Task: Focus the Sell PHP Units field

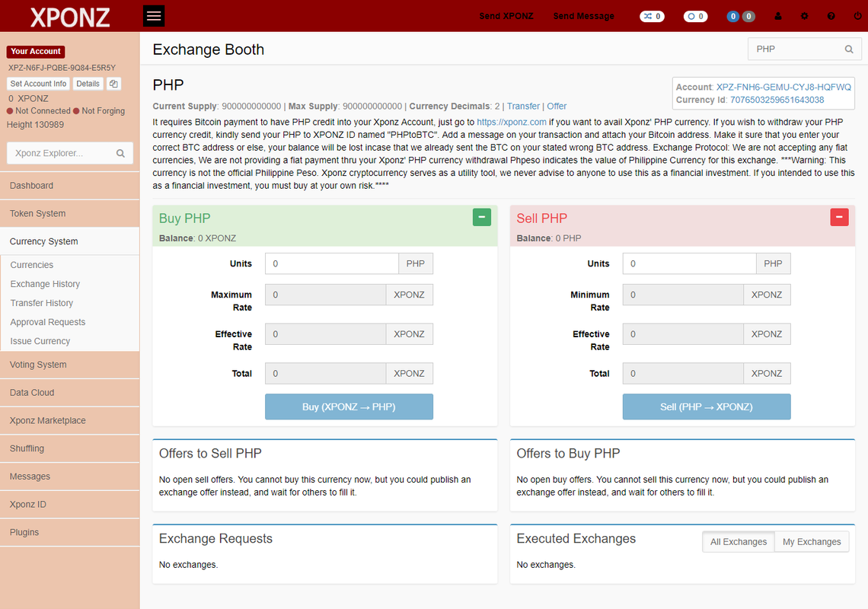Action: [x=689, y=263]
